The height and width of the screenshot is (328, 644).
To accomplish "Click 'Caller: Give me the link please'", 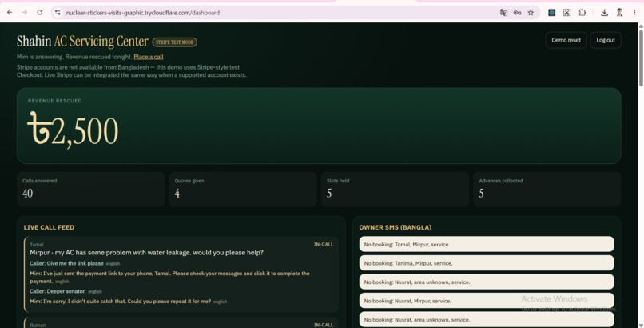I will tap(66, 263).
